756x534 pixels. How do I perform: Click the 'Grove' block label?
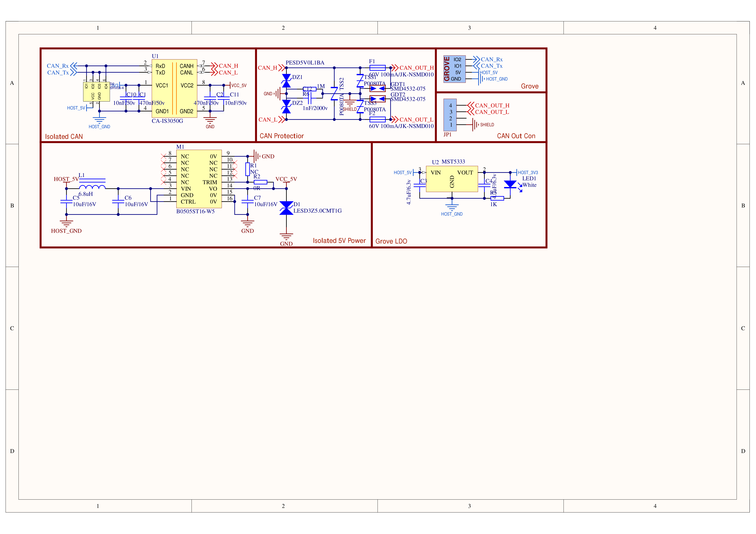(530, 86)
